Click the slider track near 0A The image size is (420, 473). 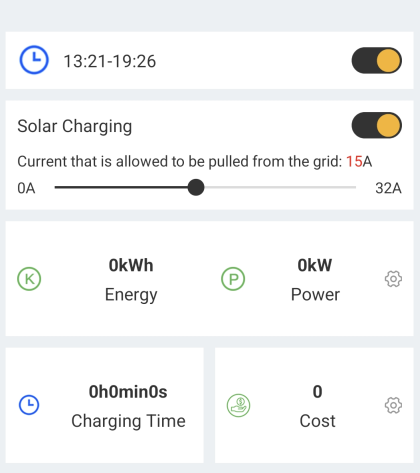coord(63,187)
